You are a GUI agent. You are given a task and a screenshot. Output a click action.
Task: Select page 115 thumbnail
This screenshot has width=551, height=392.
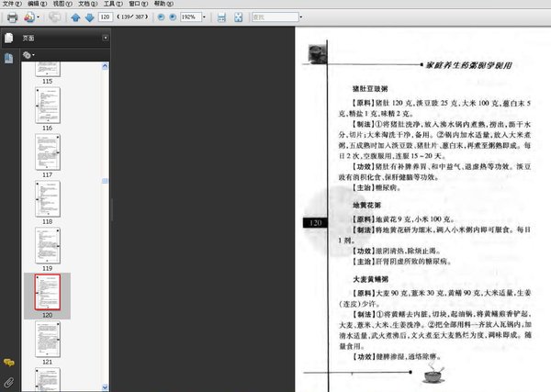[48, 69]
